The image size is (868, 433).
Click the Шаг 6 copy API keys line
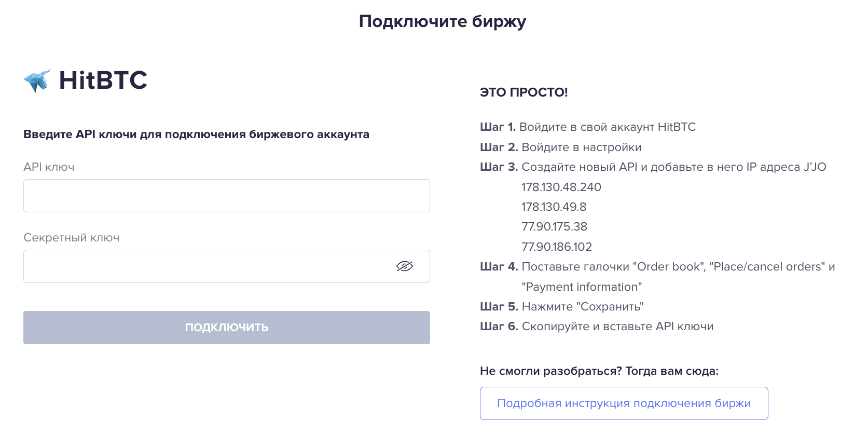597,327
